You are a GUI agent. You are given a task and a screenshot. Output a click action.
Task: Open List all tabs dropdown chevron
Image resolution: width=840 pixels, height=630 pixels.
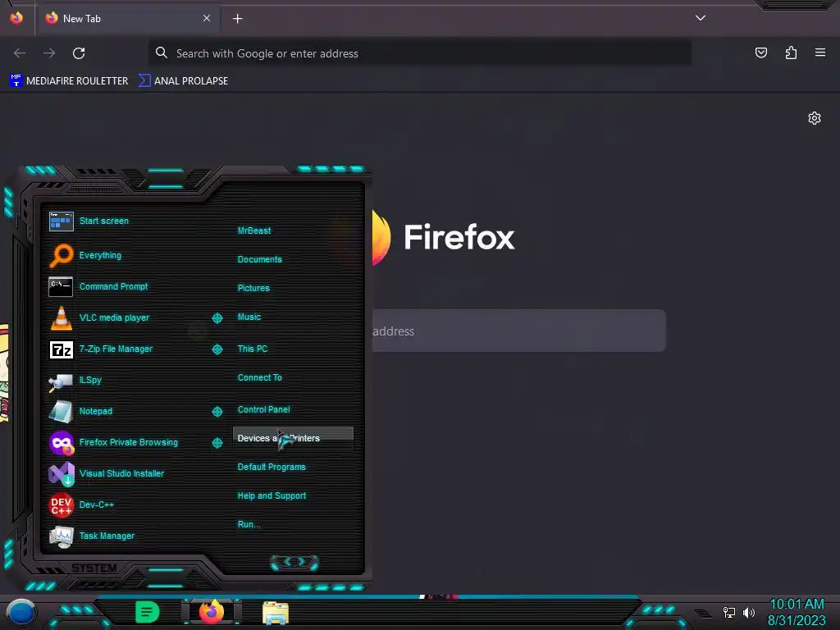pos(701,18)
